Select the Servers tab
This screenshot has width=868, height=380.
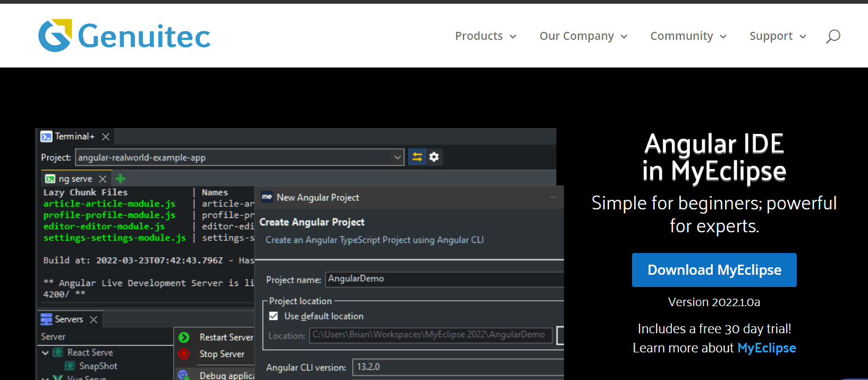69,319
